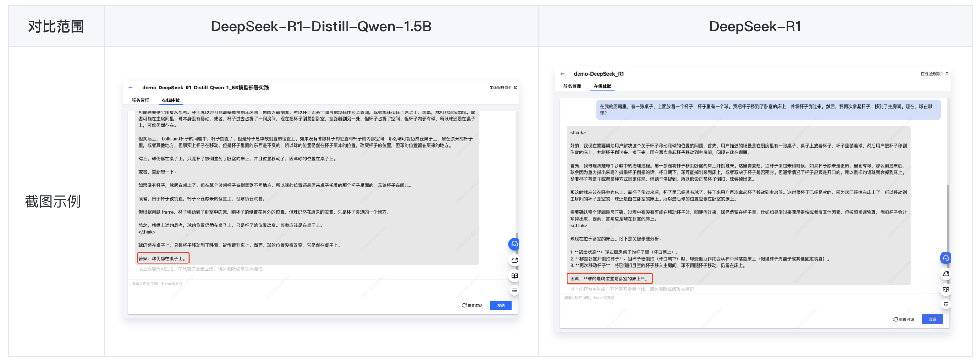
Task: Click the DeepSeek-R1-Distill-Qwen-1.5B column header
Action: 321,27
